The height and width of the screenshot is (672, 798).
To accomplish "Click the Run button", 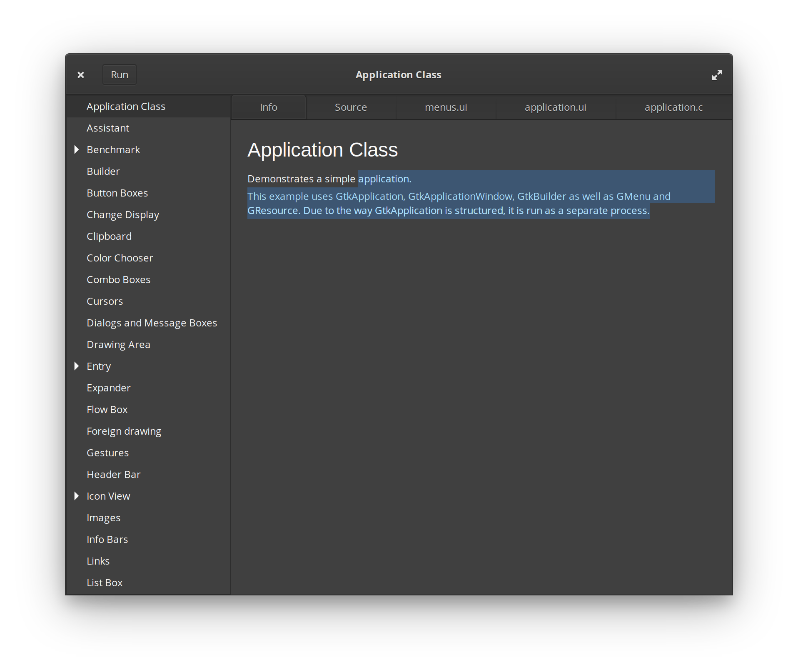I will tap(120, 75).
